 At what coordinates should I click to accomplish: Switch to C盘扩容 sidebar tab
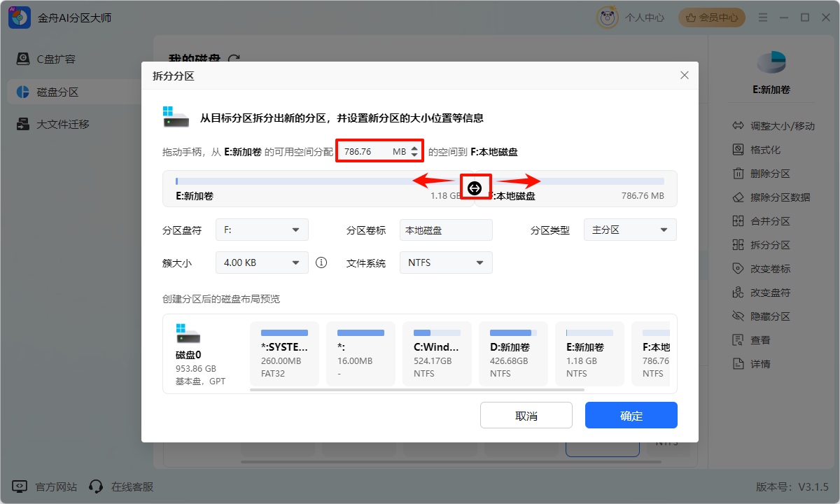pos(56,59)
